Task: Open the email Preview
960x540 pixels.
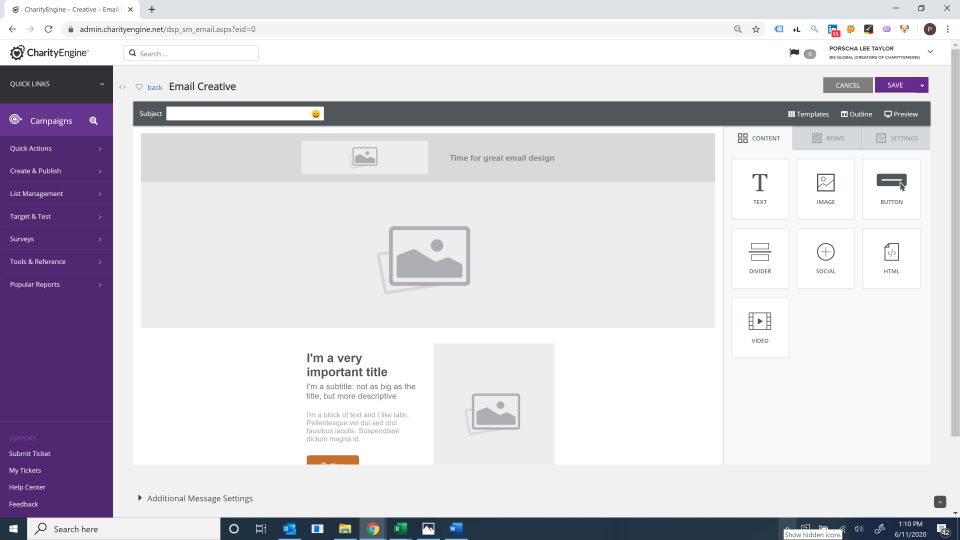Action: (x=901, y=114)
